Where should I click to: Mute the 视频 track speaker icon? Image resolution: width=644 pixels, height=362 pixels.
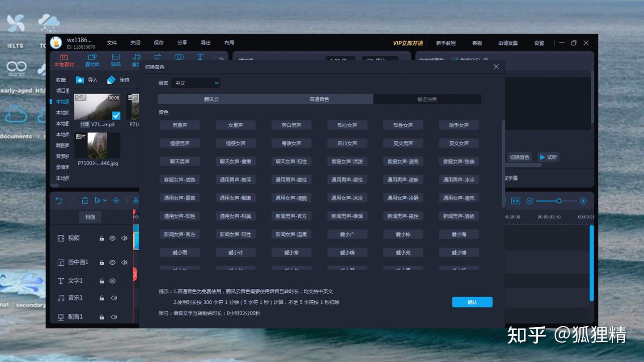tap(124, 238)
